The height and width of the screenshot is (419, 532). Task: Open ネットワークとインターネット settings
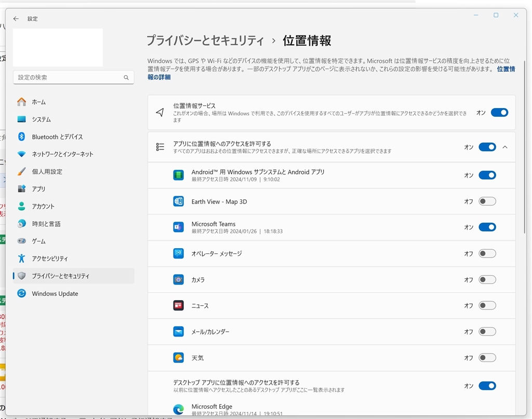73,154
